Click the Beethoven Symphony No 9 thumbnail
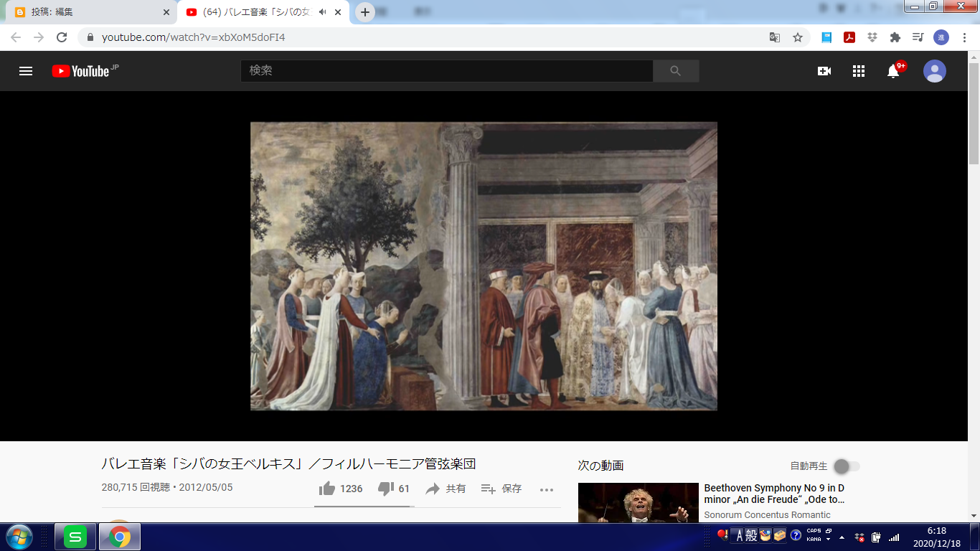 click(638, 502)
